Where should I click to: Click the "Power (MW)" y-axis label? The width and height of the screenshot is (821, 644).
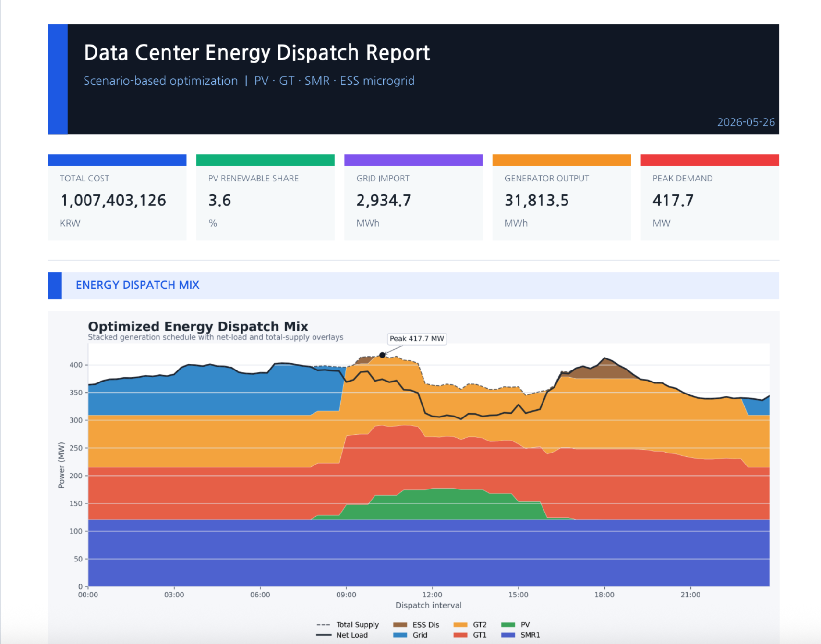tap(61, 465)
